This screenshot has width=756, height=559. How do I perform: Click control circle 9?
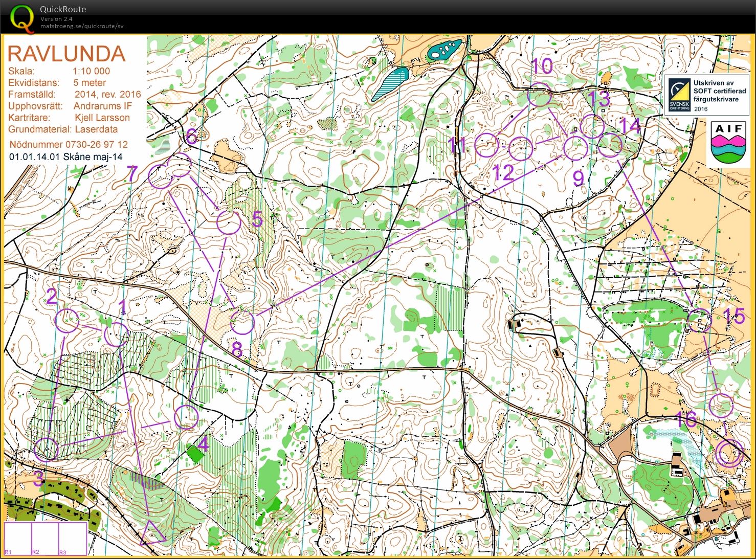point(575,148)
